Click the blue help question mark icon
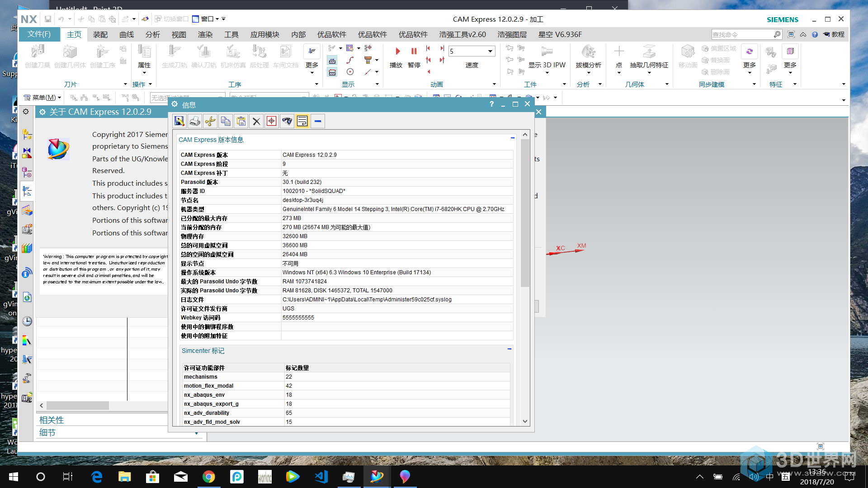This screenshot has height=488, width=868. (815, 34)
